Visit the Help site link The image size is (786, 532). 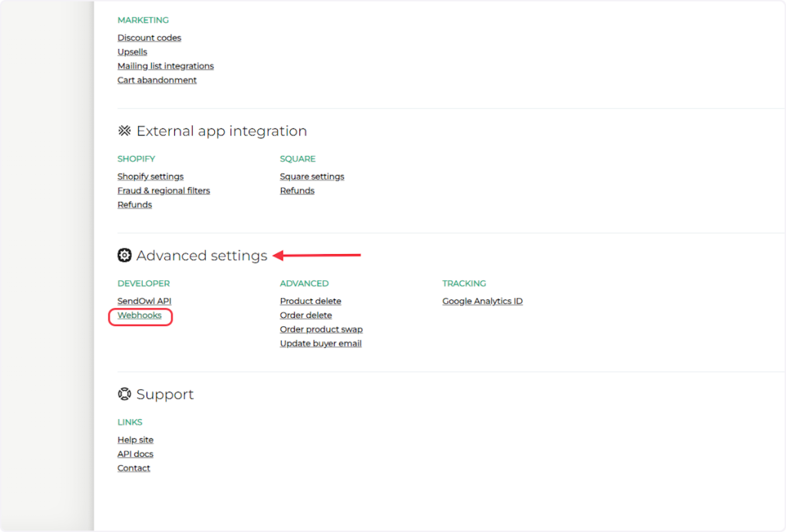(135, 440)
